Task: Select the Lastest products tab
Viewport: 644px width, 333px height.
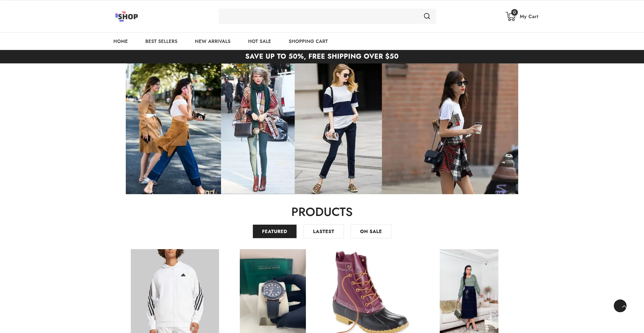Action: pyautogui.click(x=323, y=231)
